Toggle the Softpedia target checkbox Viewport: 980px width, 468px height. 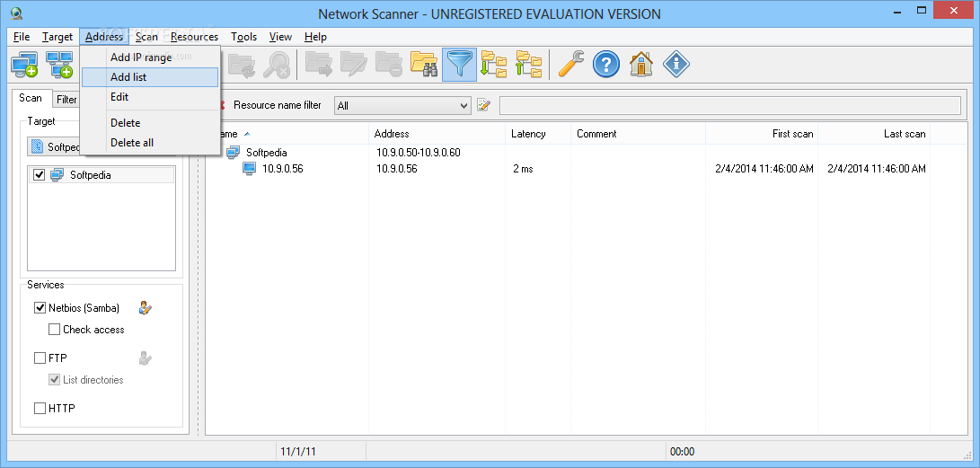coord(40,175)
